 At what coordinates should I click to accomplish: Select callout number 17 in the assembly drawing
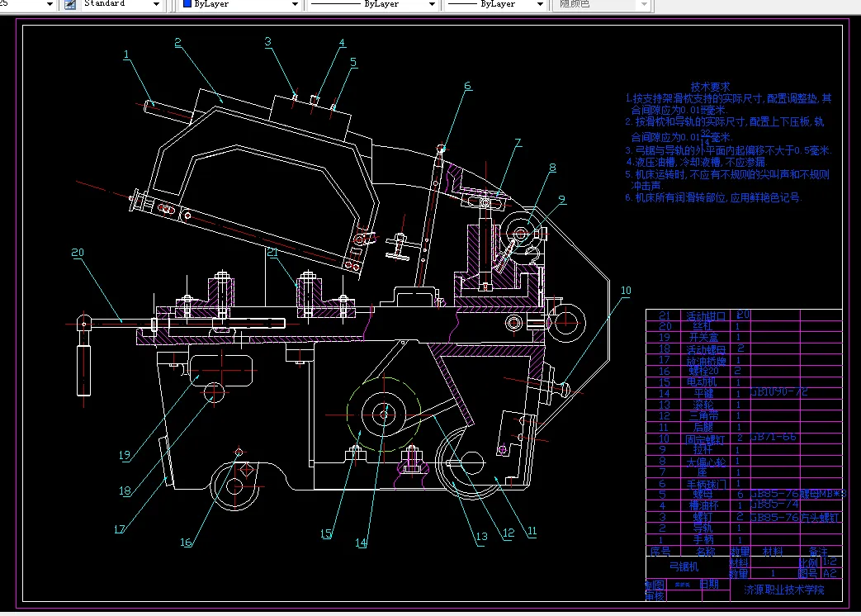pos(119,529)
